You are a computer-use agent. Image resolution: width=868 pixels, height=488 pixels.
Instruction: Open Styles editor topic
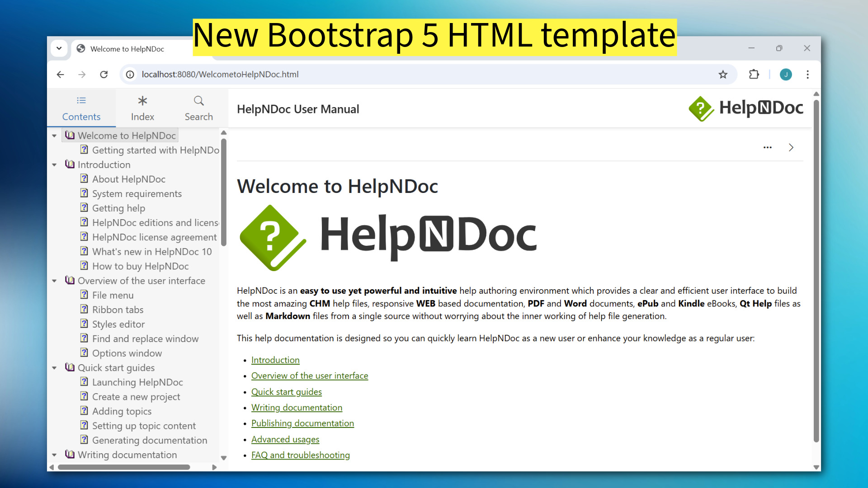(118, 324)
